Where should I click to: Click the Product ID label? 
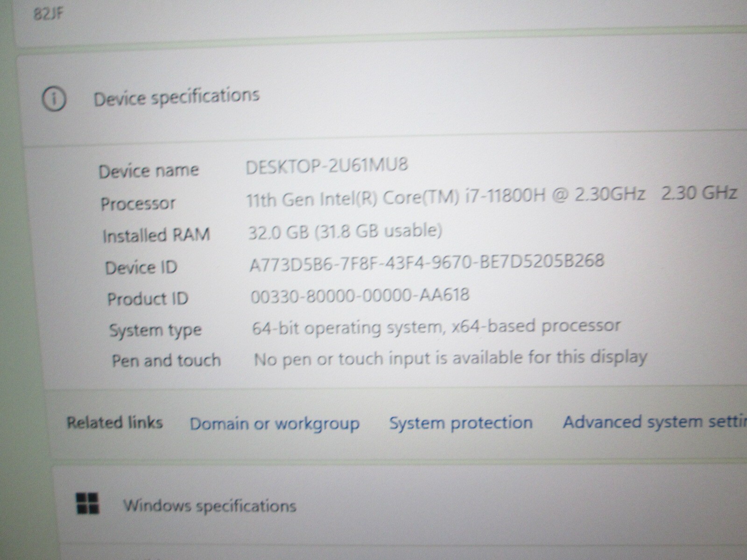coord(148,299)
